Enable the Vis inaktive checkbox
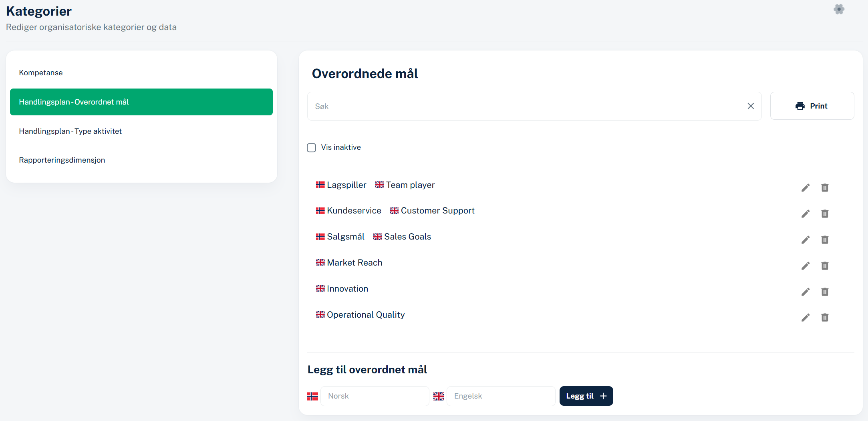 [312, 148]
